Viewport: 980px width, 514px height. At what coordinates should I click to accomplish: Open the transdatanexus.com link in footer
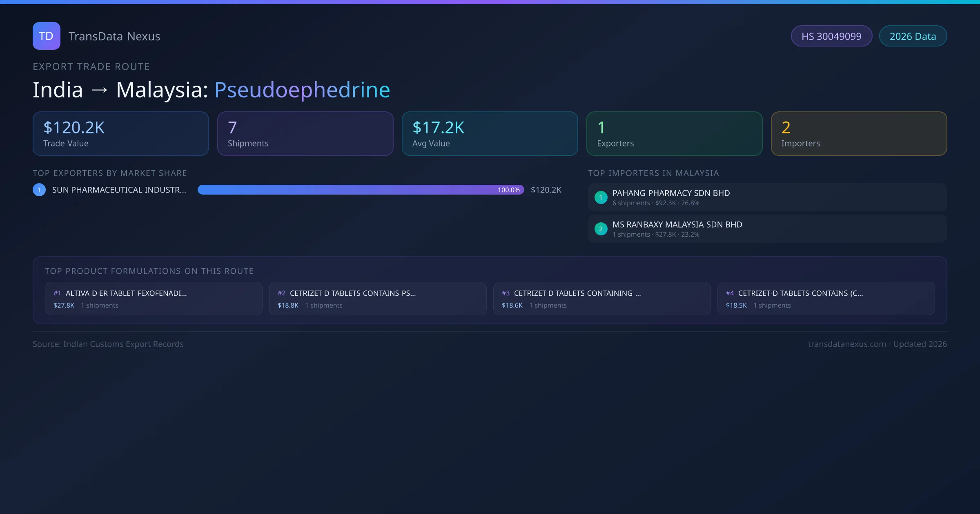pyautogui.click(x=845, y=344)
